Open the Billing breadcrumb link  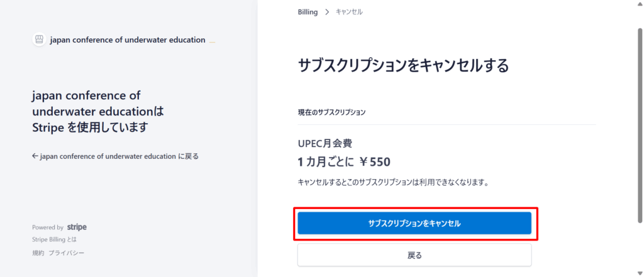coord(308,12)
